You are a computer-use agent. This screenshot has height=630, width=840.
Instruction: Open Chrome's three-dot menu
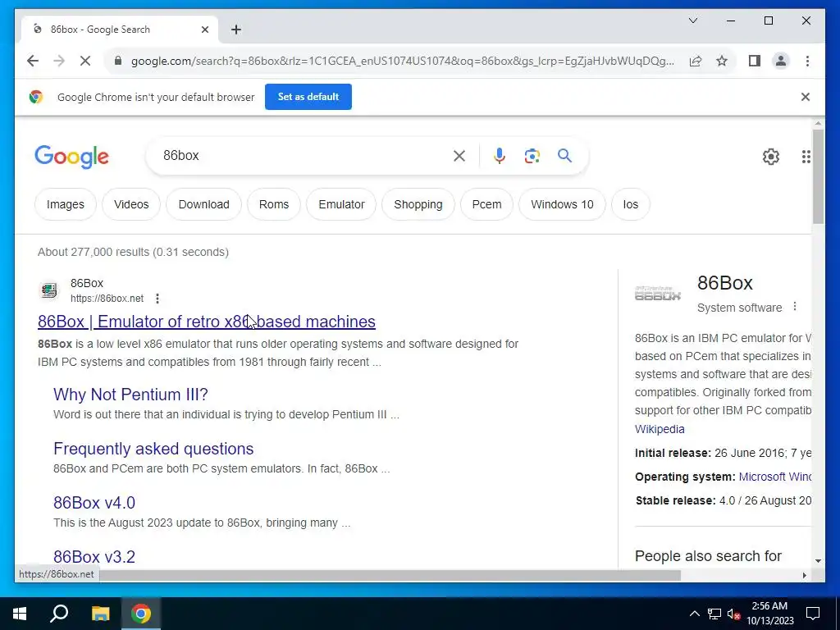click(807, 61)
